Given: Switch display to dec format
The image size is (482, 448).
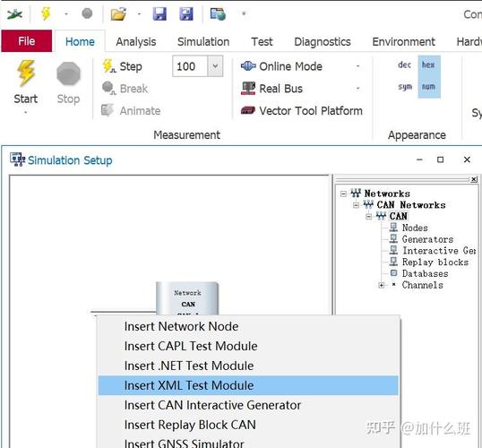Looking at the screenshot, I should (x=405, y=65).
